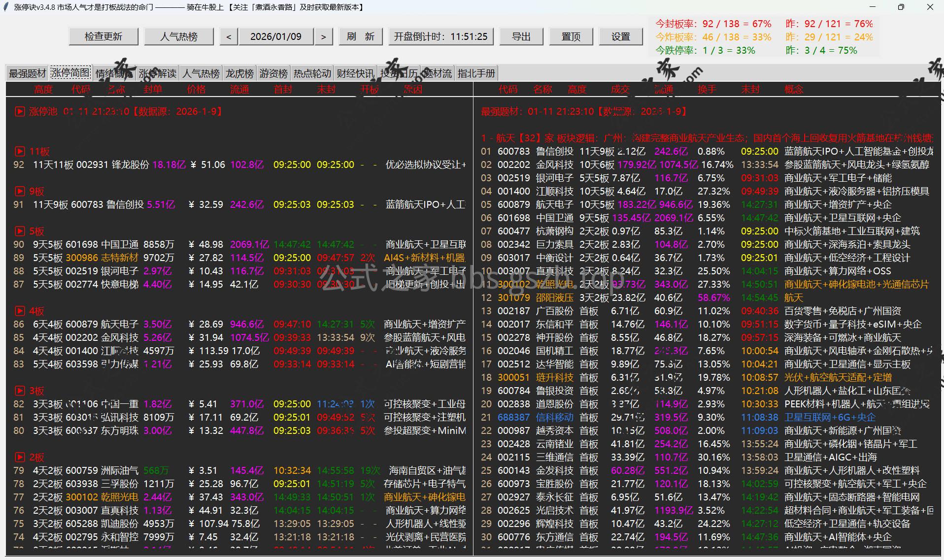The width and height of the screenshot is (944, 560).
Task: Click the 永和智控 row
Action: [x=239, y=537]
